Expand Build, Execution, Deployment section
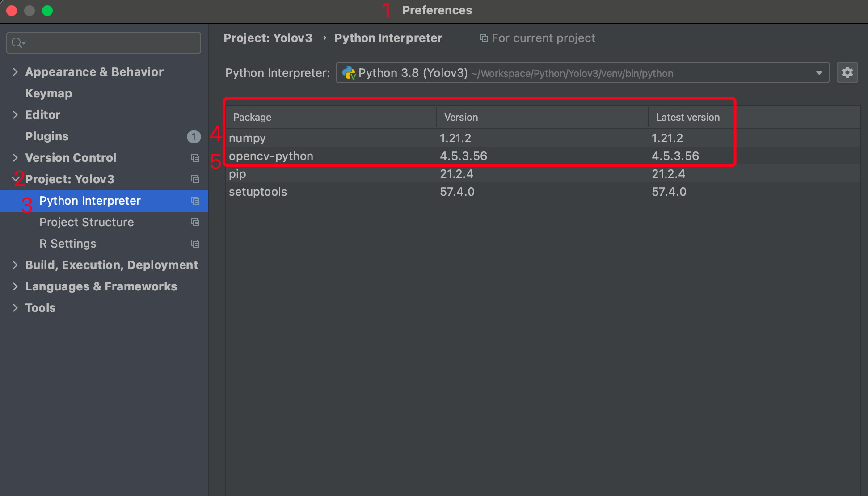Viewport: 868px width, 496px height. tap(15, 265)
